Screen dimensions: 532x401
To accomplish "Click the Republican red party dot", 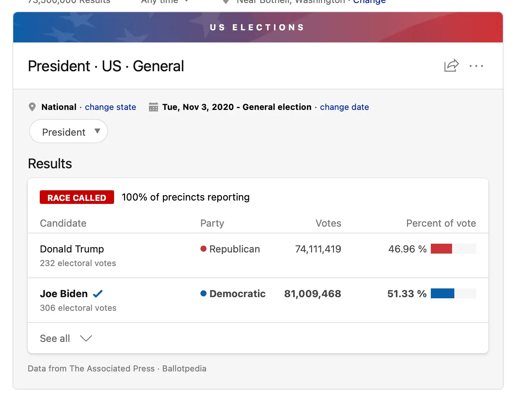I will pyautogui.click(x=203, y=249).
